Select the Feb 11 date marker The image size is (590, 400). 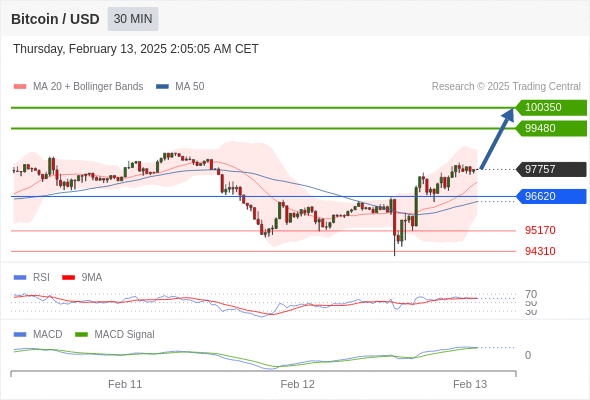point(125,384)
